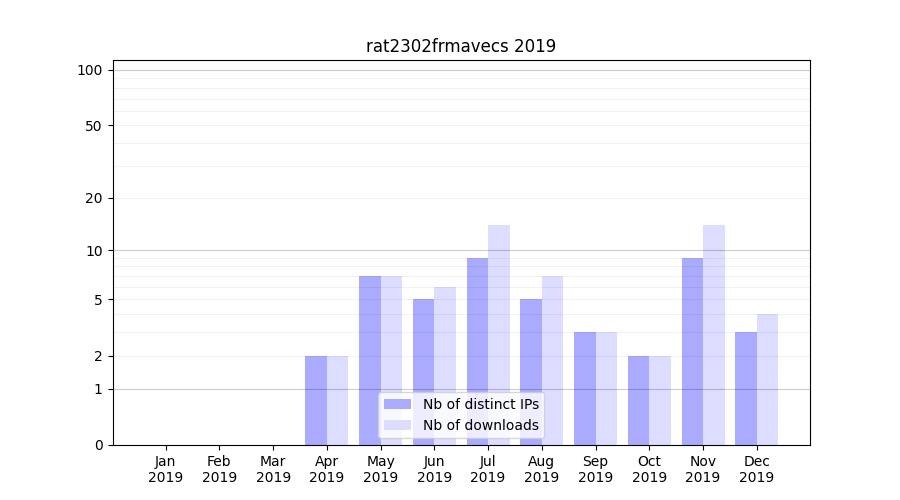Click the 100 y-axis tick label

(90, 70)
